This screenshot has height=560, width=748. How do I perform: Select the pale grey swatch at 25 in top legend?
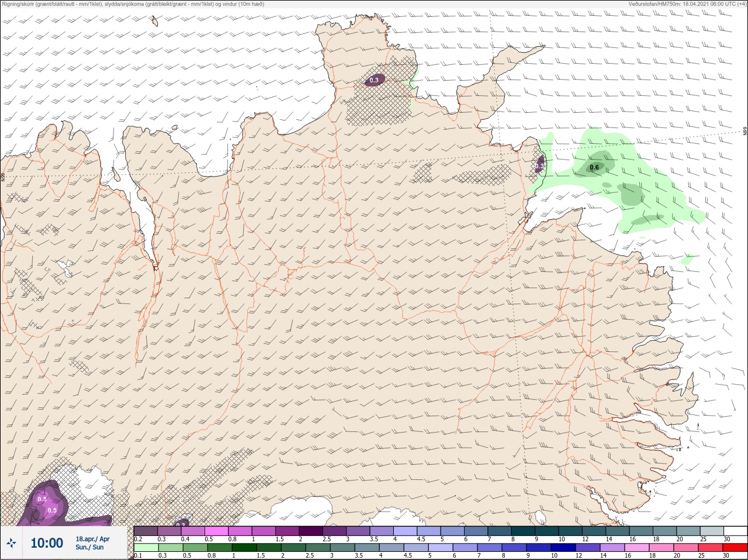pos(712,531)
